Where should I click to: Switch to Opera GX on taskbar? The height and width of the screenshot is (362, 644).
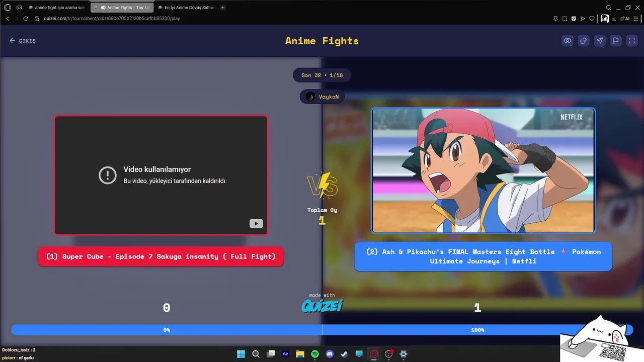pyautogui.click(x=374, y=354)
